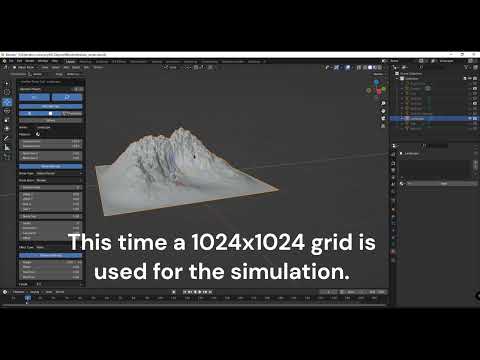Click the viewport zoom magnifier icon
This screenshot has width=480, height=360.
coord(383,103)
